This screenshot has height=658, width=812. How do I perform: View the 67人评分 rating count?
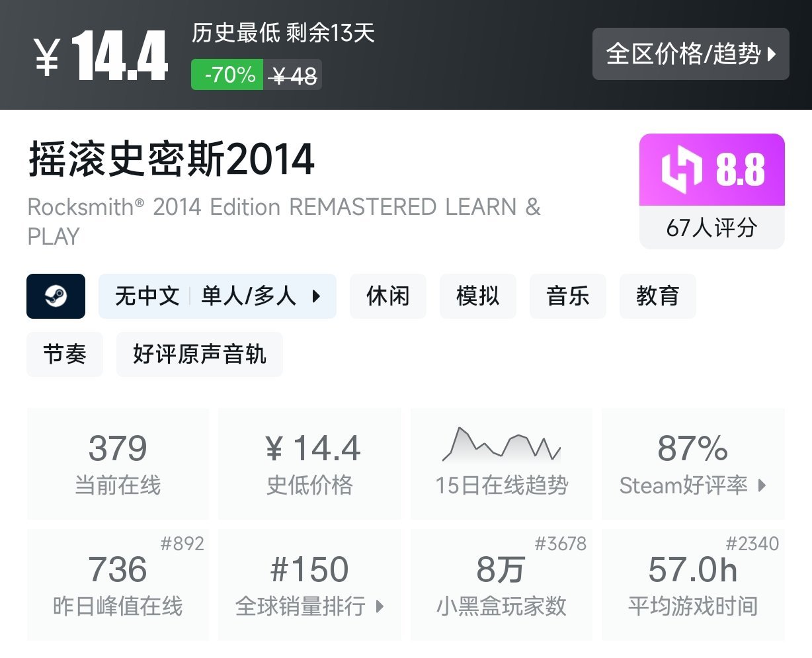(x=712, y=228)
